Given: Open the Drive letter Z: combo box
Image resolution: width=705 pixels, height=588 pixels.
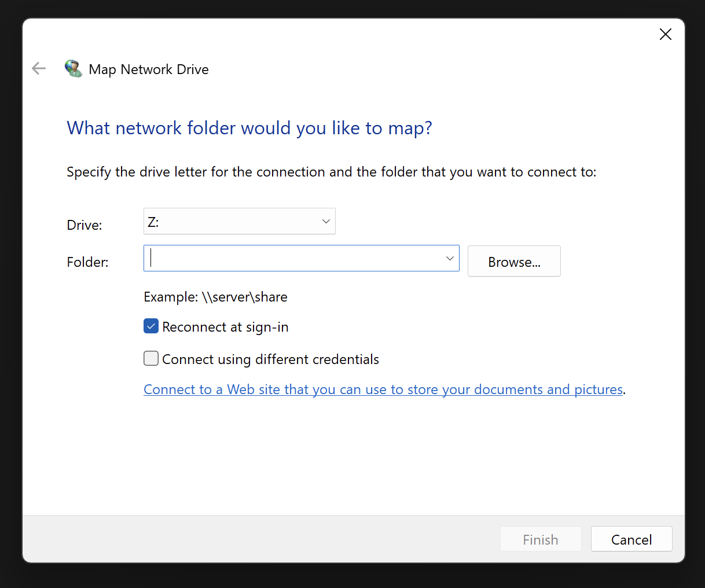Looking at the screenshot, I should pyautogui.click(x=232, y=222).
